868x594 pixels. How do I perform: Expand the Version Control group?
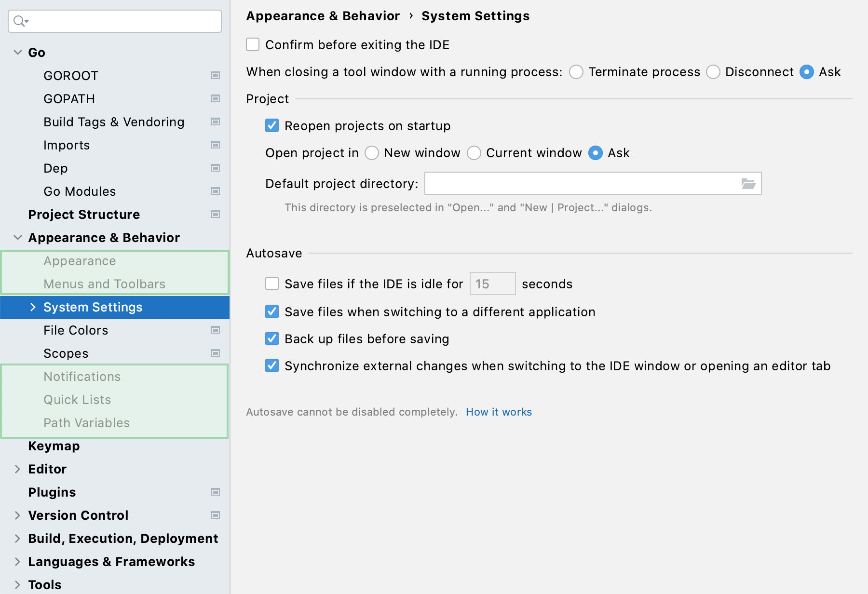click(18, 515)
